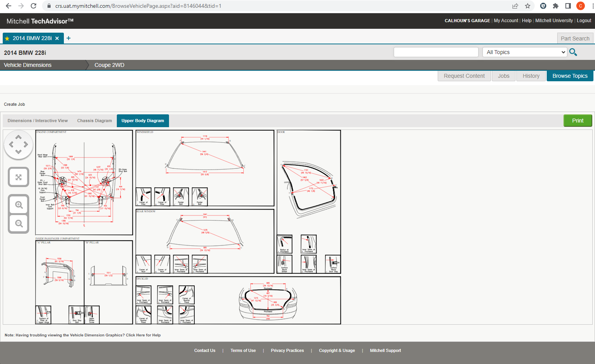Click the pan right arrow
The height and width of the screenshot is (364, 595).
point(26,144)
